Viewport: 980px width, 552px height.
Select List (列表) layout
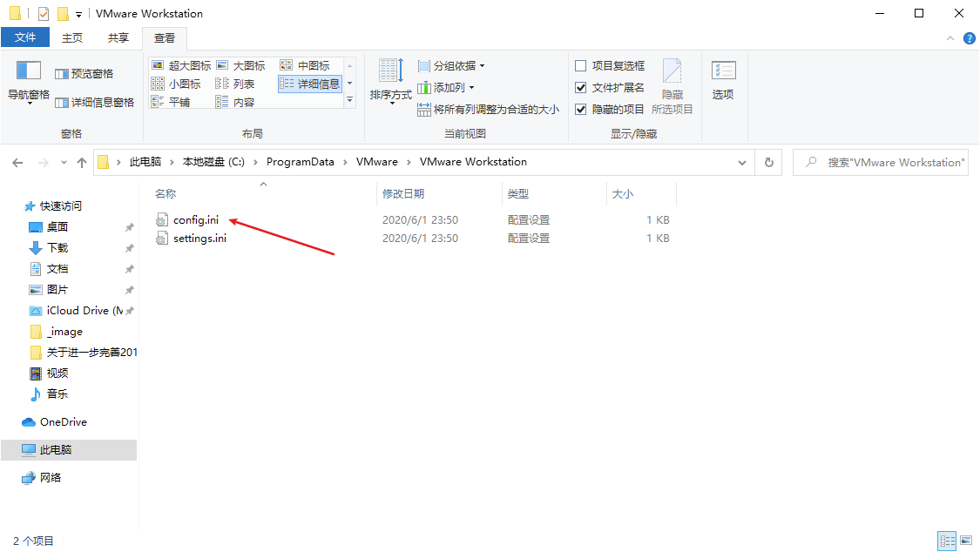(x=235, y=84)
